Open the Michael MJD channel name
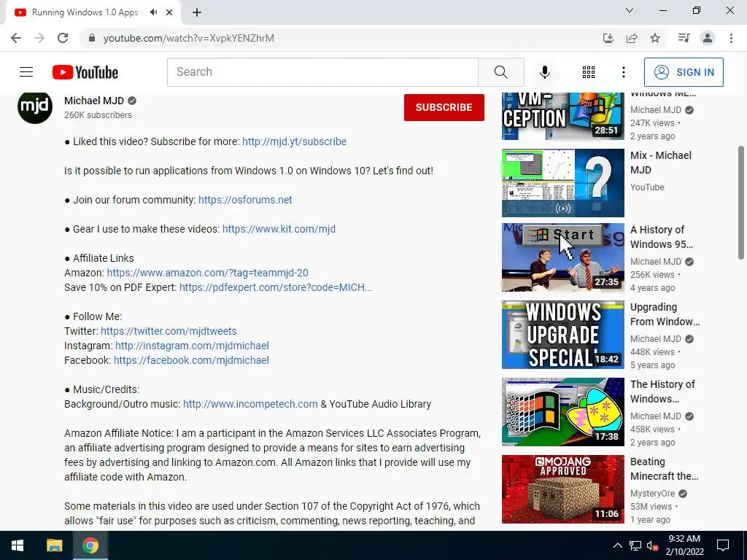 tap(94, 101)
